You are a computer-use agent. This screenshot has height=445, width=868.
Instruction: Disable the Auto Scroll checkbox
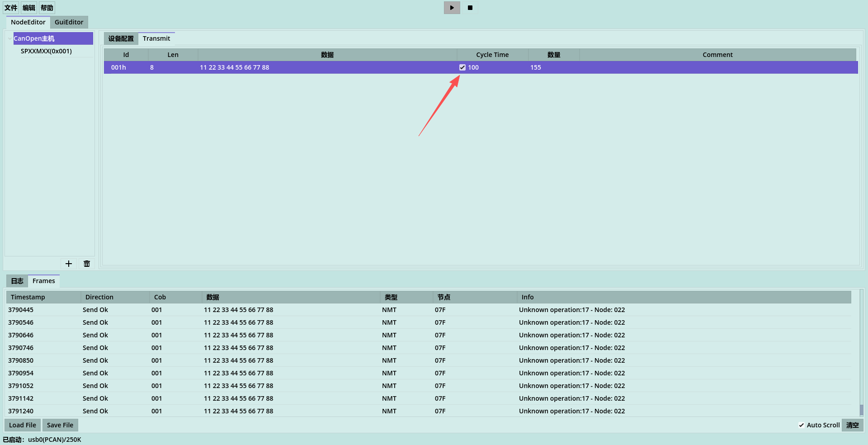coord(802,425)
